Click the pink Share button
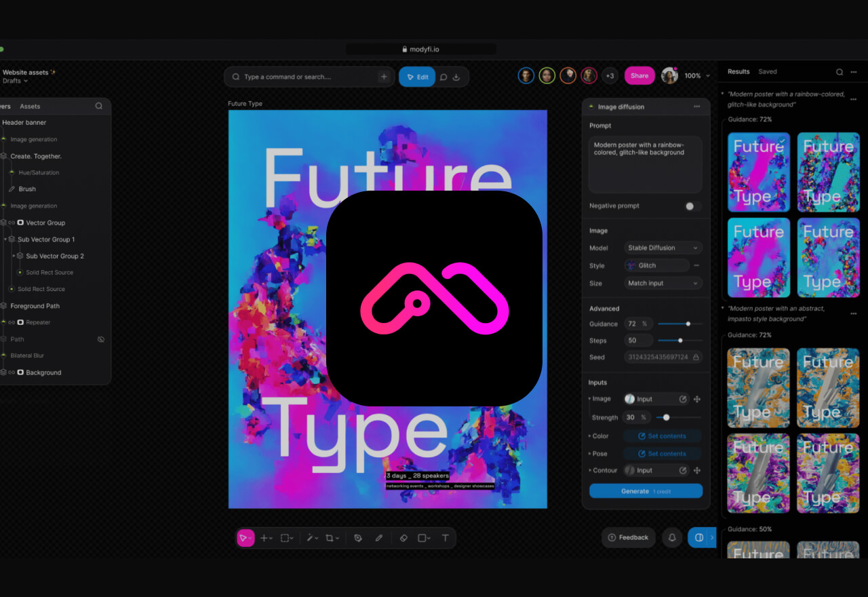 coord(639,76)
